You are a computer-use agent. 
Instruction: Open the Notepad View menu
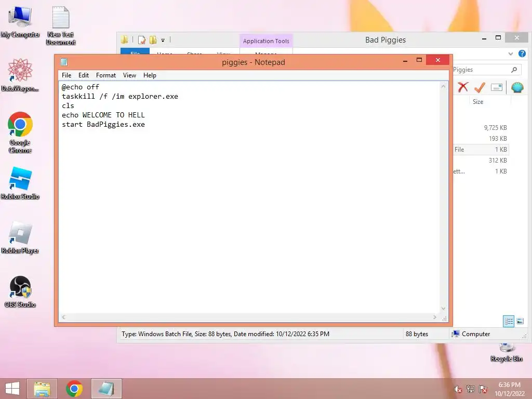pyautogui.click(x=129, y=75)
